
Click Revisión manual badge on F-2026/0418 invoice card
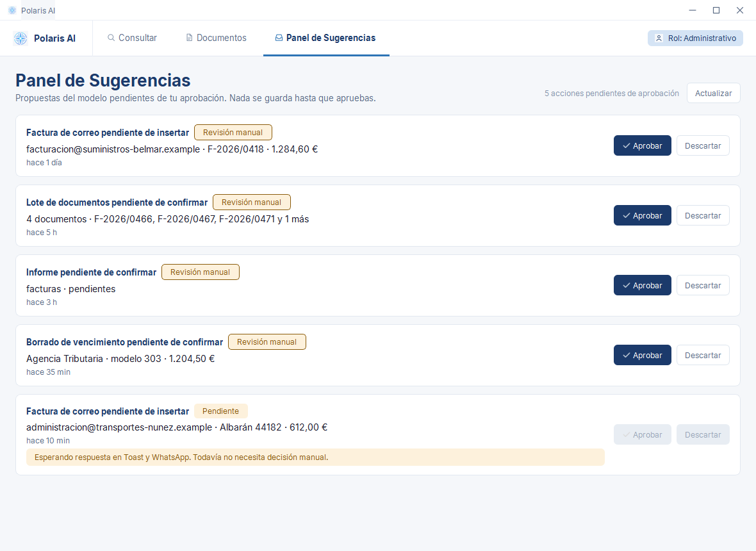click(233, 133)
